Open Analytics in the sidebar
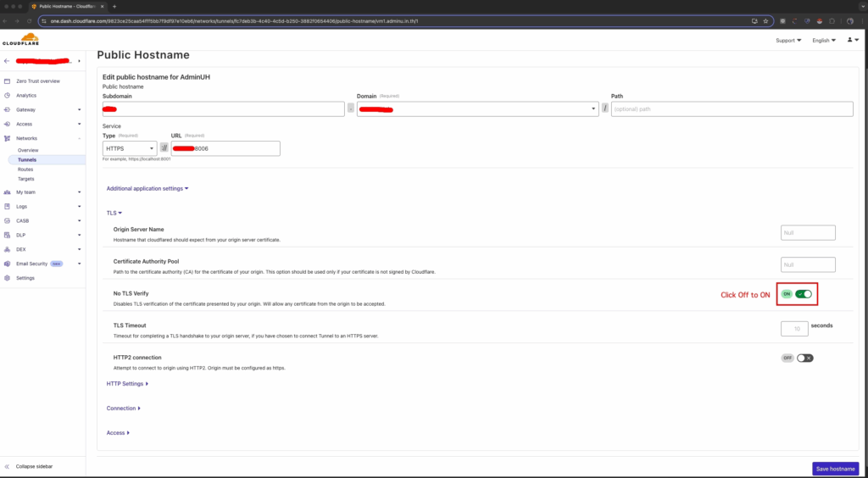 pos(26,96)
